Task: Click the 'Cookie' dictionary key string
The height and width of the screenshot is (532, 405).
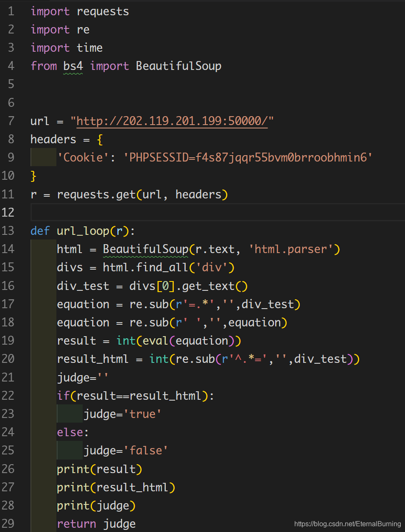Action: pos(83,158)
